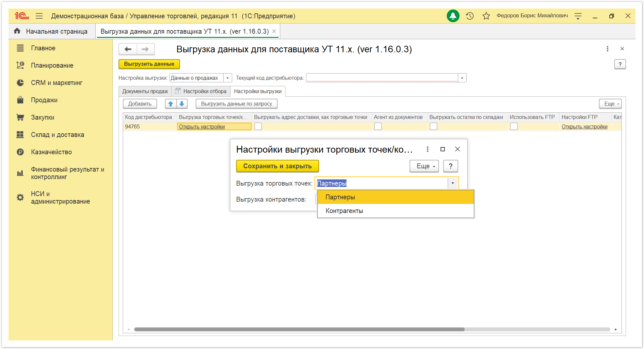Expand the Текущий код дистрибьютора dropdown arrow
Viewport: 644px width, 349px height.
click(x=462, y=78)
